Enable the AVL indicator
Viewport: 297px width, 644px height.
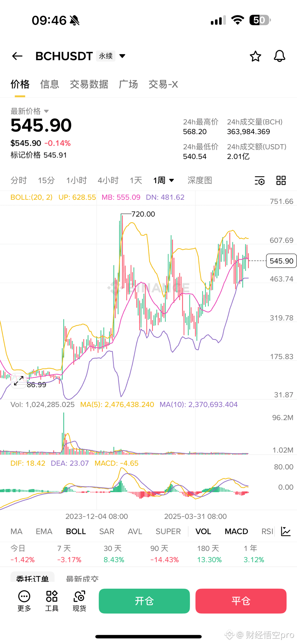click(135, 531)
